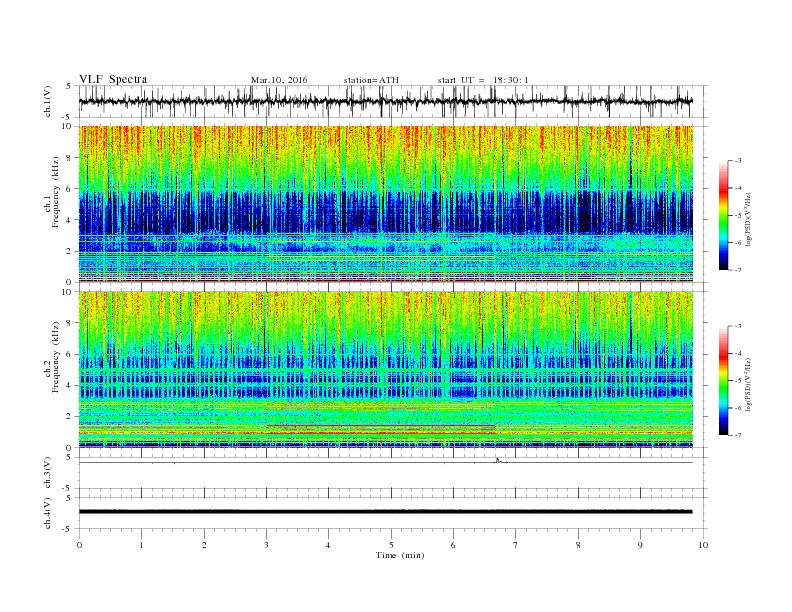Click the "9" tick on the time axis

tap(640, 545)
